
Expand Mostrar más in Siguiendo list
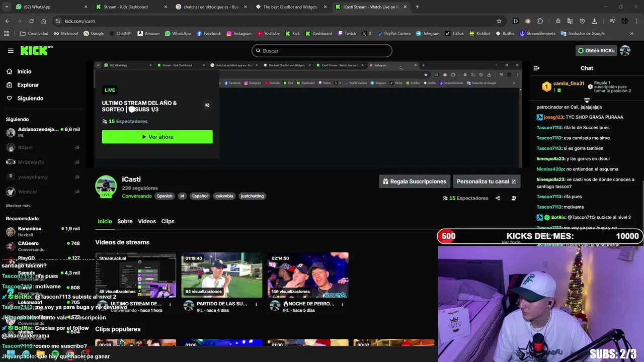[x=18, y=206]
